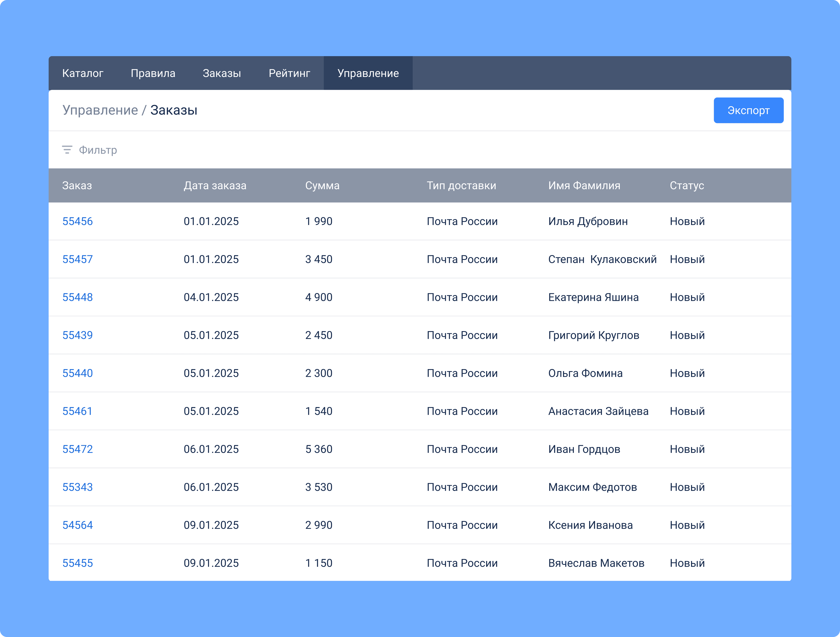
Task: Open the Каталог tab
Action: [x=83, y=73]
